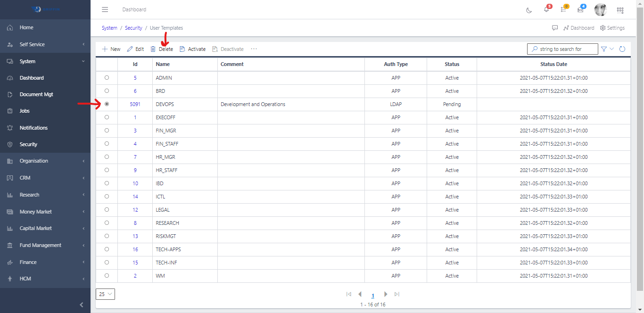Toggle dark mode moon icon
The height and width of the screenshot is (313, 644).
point(528,10)
